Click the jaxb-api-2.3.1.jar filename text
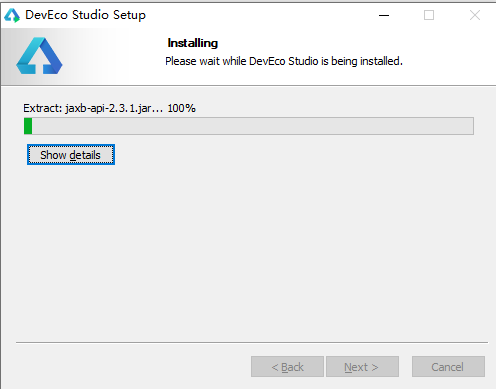Screen dimensions: 496x389 [x=108, y=109]
